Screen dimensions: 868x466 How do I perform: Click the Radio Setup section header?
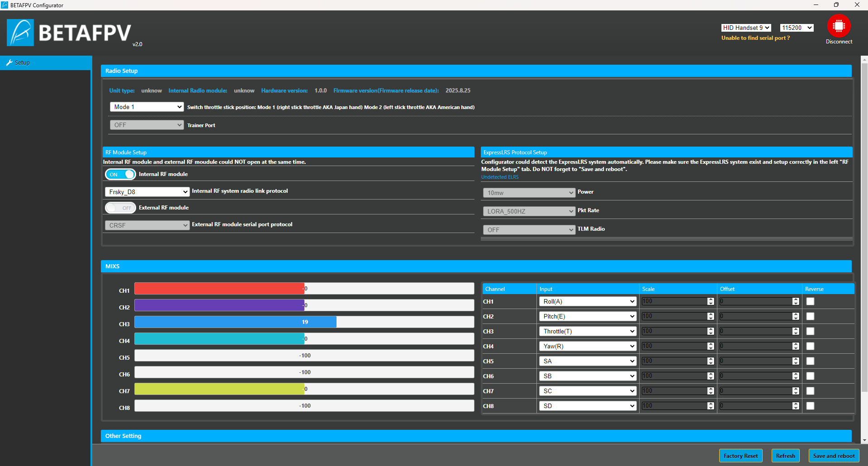[476, 71]
